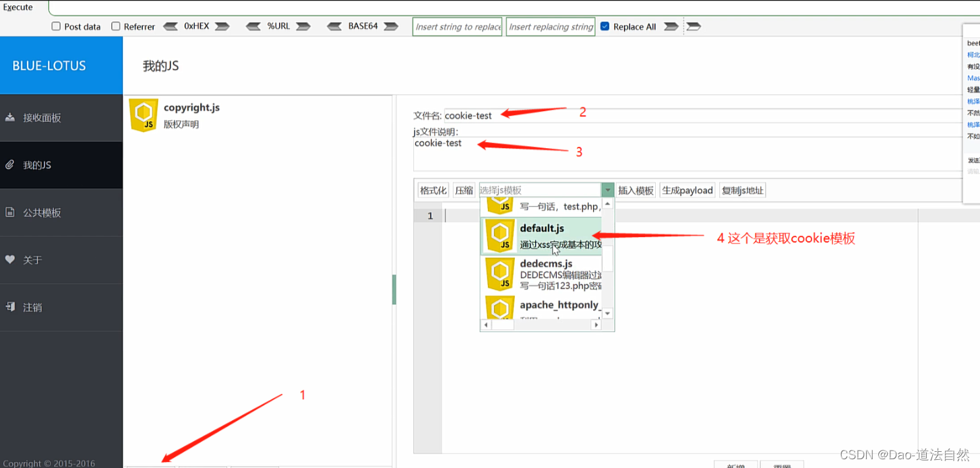Open 我的JS in the sidebar
The height and width of the screenshot is (468, 980).
tap(61, 165)
